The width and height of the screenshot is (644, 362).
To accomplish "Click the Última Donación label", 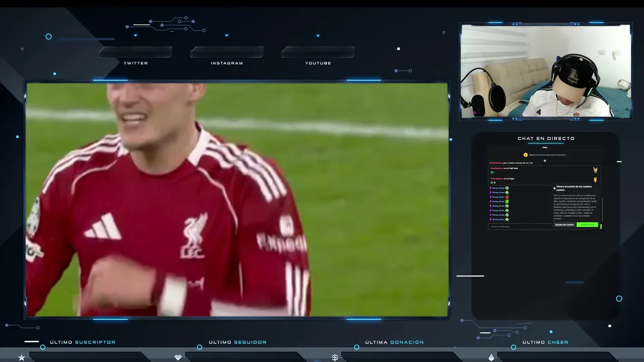I will [394, 342].
